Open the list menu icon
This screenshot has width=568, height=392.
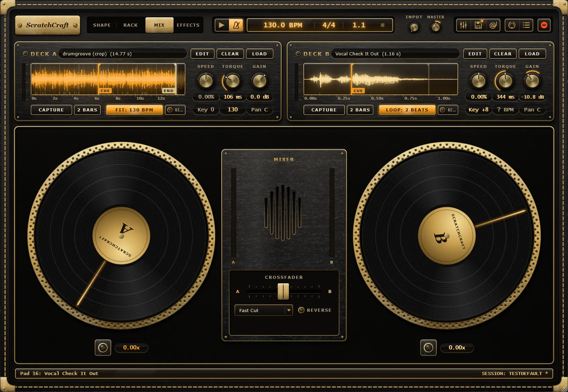coord(526,25)
